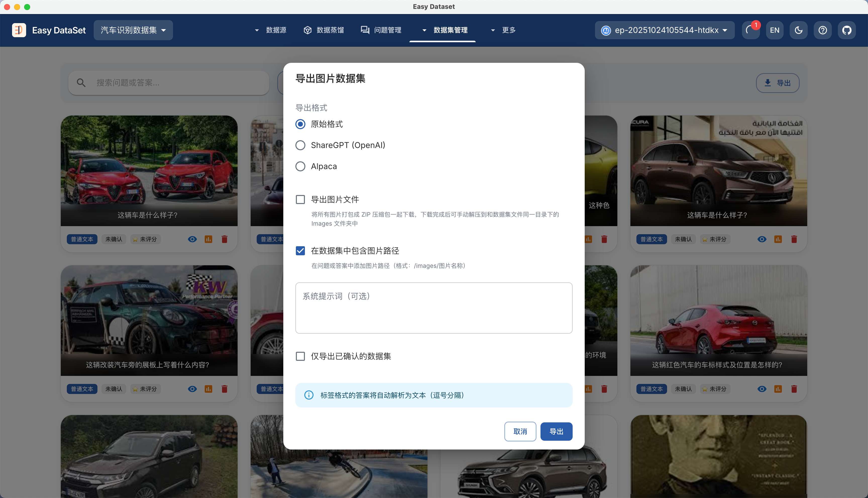
Task: Uncheck 在数据集中包含图片路径 checkbox
Action: 300,251
